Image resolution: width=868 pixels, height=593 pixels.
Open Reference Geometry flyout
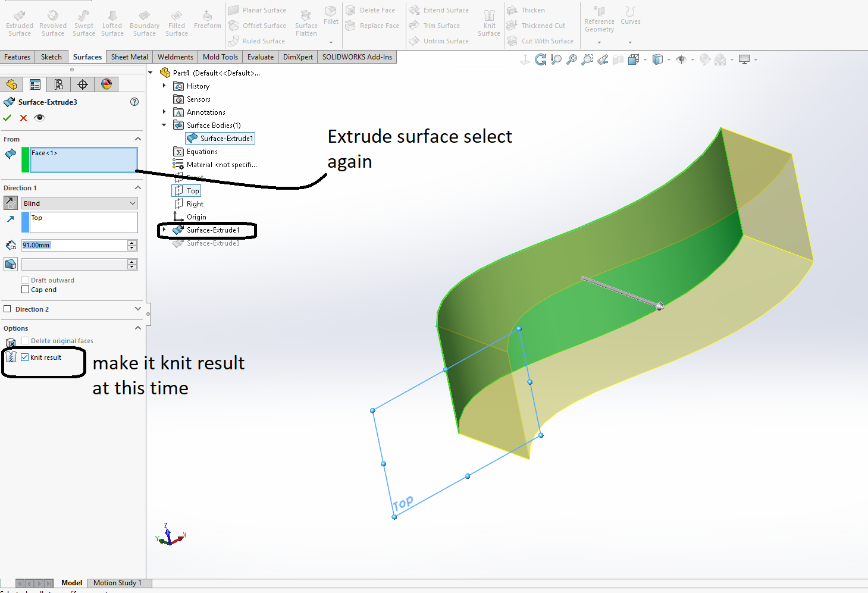pos(598,21)
